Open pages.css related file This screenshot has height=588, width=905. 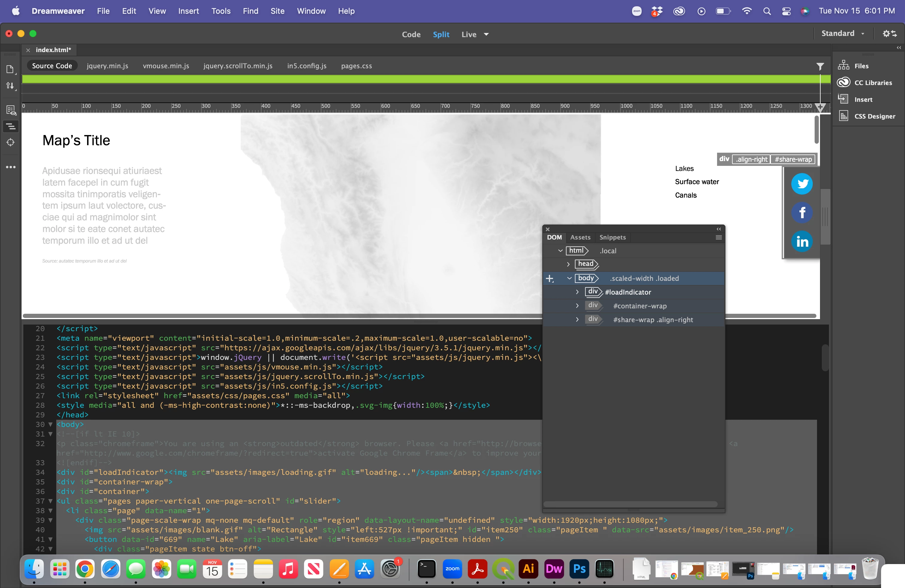[x=356, y=66]
